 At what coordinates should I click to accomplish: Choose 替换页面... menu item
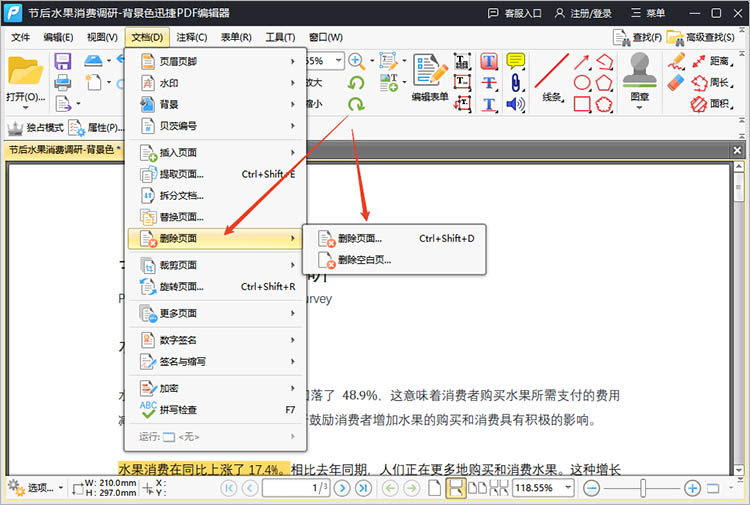pos(217,217)
